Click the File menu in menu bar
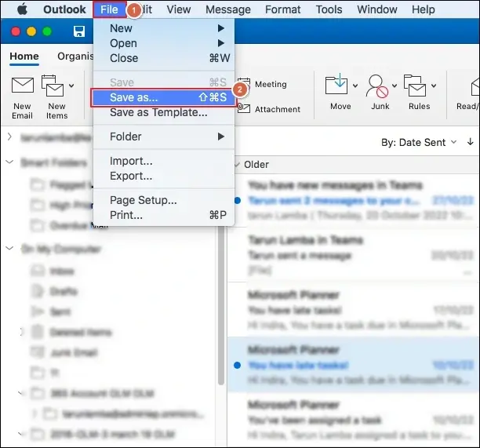 point(109,9)
